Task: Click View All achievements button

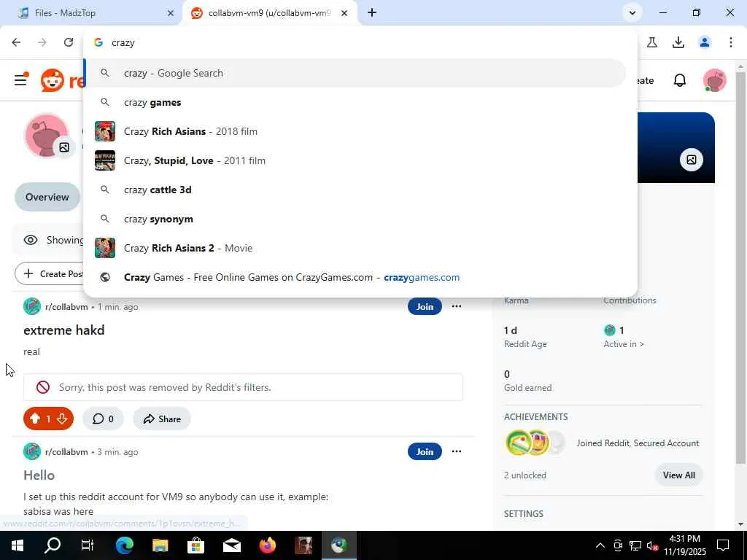Action: click(678, 475)
